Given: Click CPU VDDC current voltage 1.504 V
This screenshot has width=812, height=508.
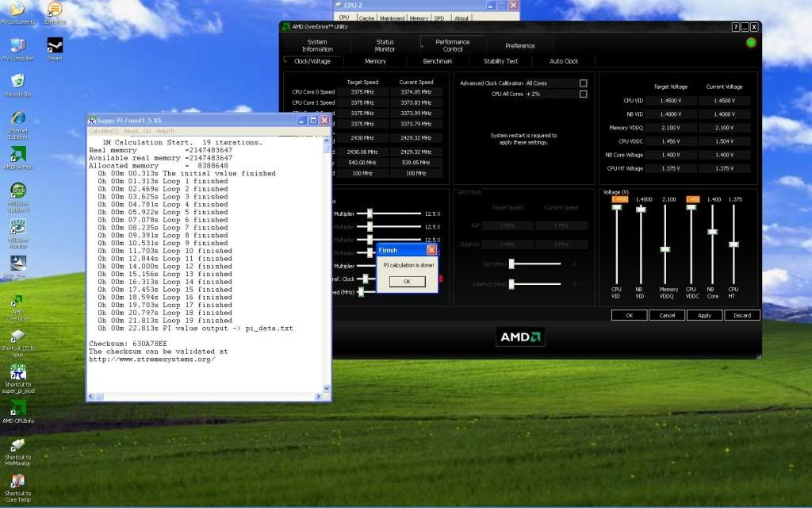Looking at the screenshot, I should coord(724,141).
